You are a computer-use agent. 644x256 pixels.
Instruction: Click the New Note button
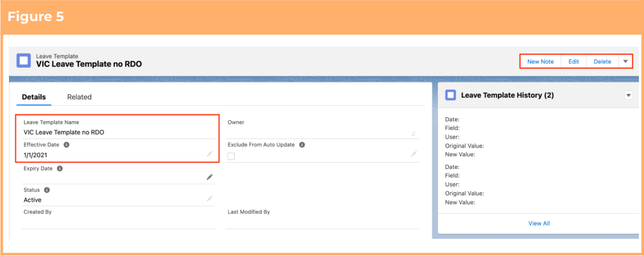[541, 62]
